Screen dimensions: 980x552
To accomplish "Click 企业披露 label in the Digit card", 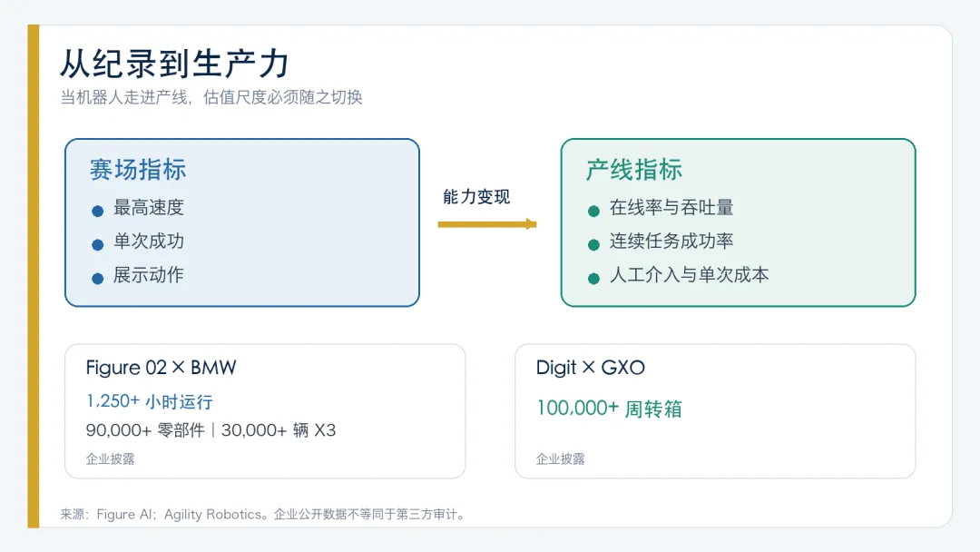I will 560,458.
